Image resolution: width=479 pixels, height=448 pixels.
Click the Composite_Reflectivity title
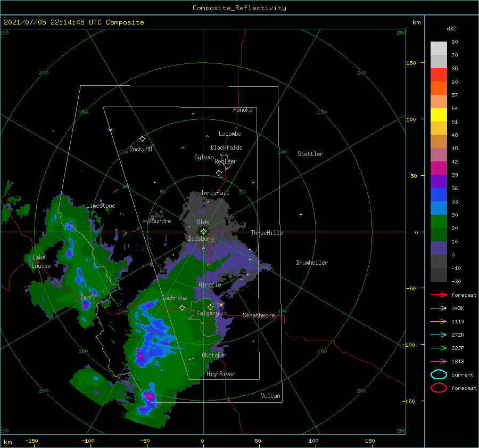(x=240, y=8)
